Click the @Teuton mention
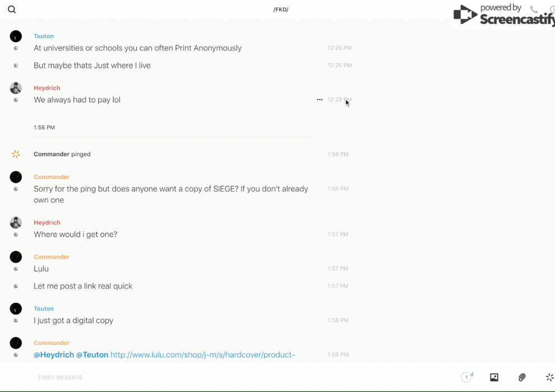Screen dimensions: 555x392 click(x=92, y=354)
